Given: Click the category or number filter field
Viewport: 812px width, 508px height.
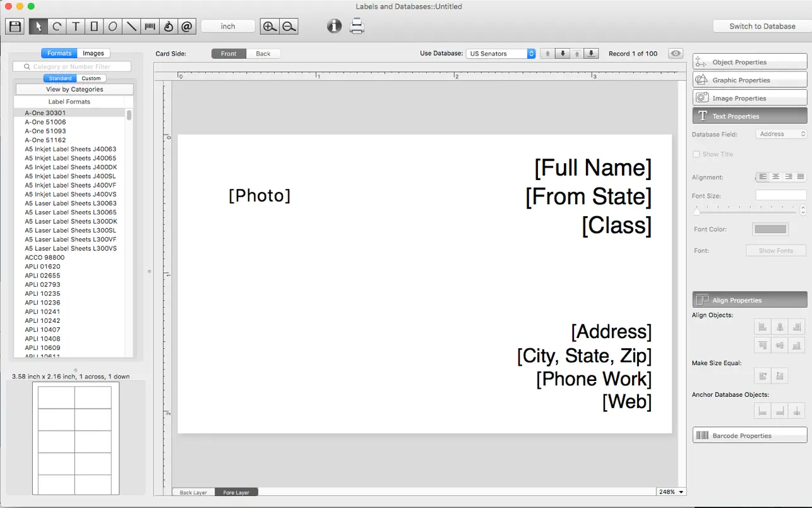Looking at the screenshot, I should (72, 66).
